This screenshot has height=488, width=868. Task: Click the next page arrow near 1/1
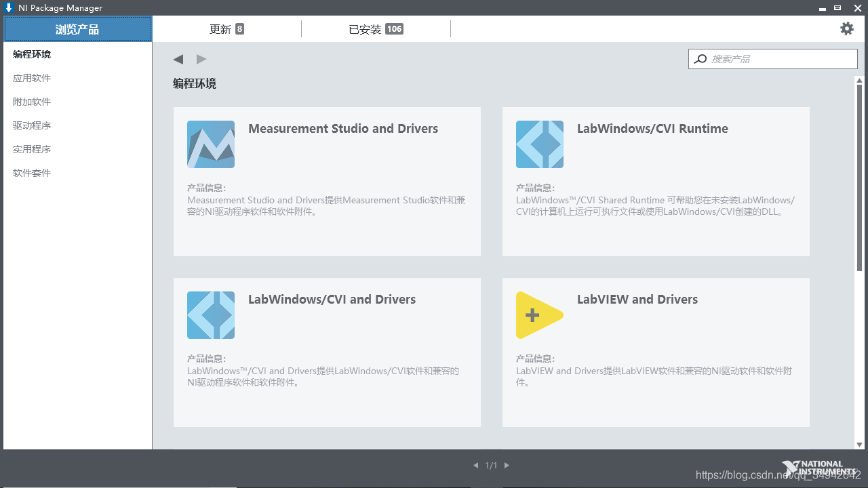pos(506,465)
